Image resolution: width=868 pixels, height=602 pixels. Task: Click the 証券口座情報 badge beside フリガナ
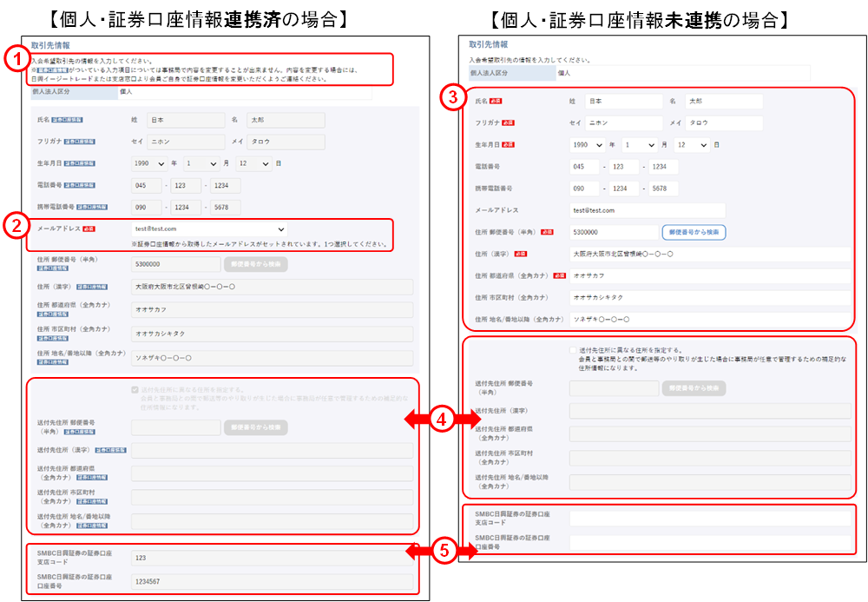point(79,140)
